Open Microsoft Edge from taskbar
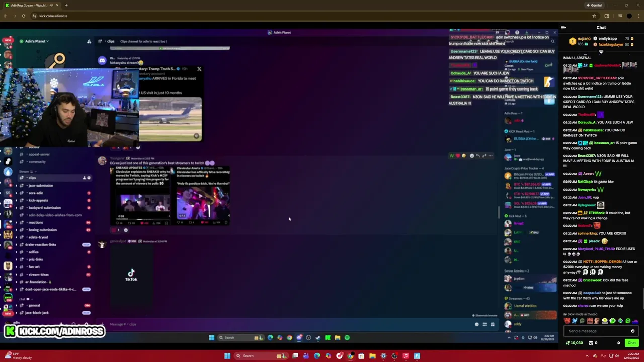Image resolution: width=644 pixels, height=362 pixels. pyautogui.click(x=317, y=356)
